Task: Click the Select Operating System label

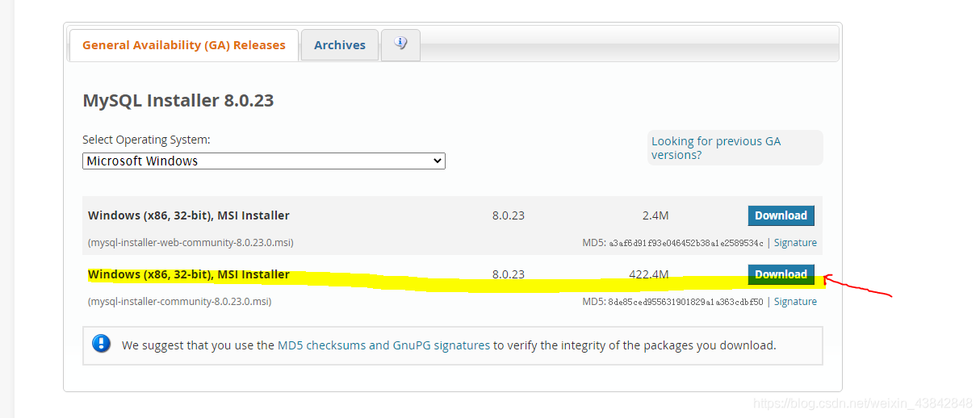Action: point(146,140)
